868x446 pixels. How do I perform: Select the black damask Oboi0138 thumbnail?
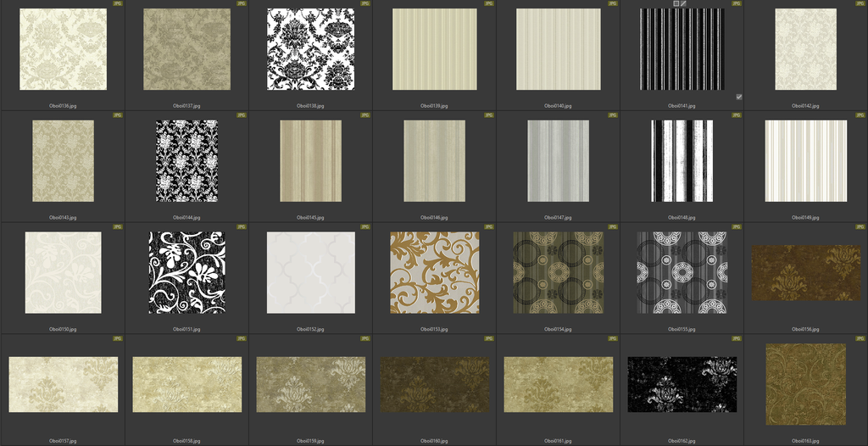(310, 49)
